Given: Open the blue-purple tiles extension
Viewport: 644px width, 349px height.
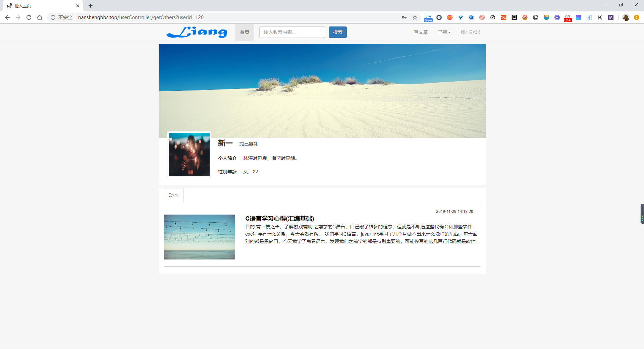Looking at the screenshot, I should click(x=579, y=17).
